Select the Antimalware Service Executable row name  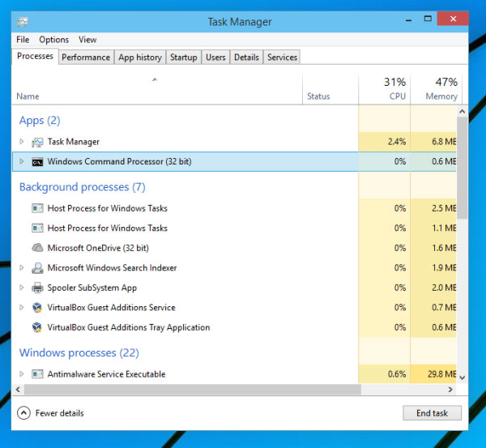[106, 374]
